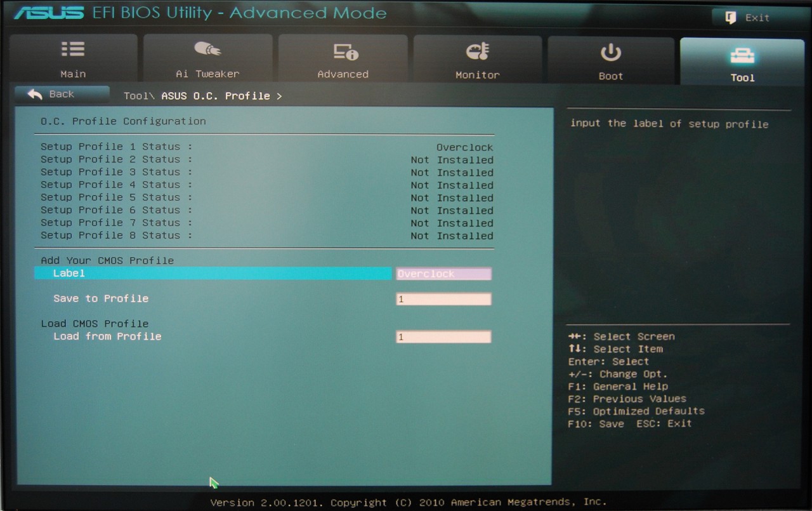The width and height of the screenshot is (812, 511).
Task: Click Setup Profile 4 Status row
Action: 266,185
